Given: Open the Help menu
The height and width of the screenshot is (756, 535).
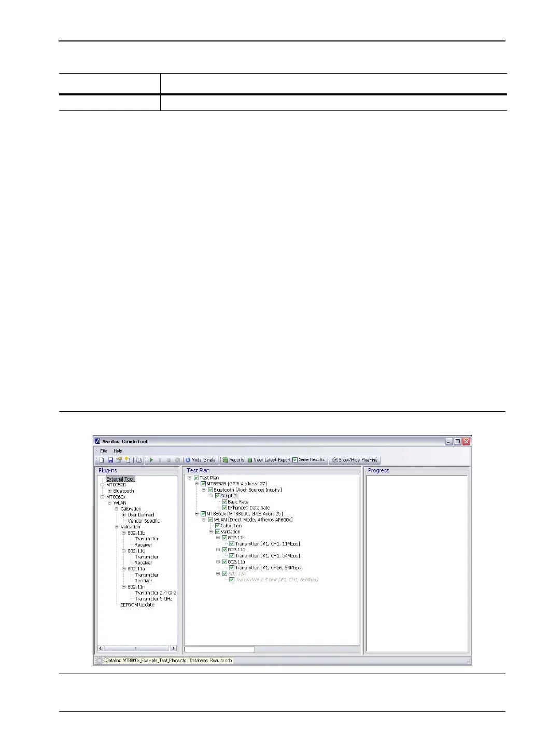Looking at the screenshot, I should click(118, 451).
